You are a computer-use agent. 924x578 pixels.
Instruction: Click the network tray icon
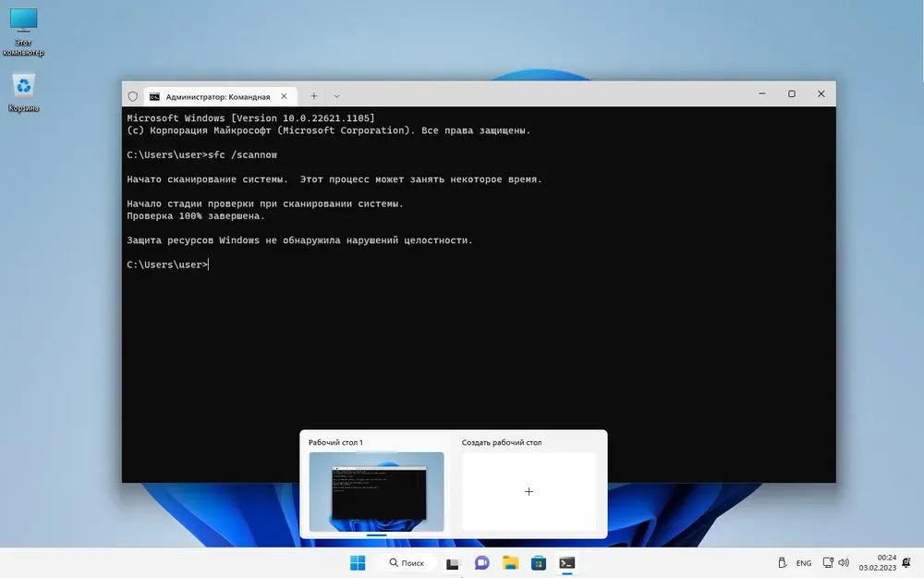(828, 562)
